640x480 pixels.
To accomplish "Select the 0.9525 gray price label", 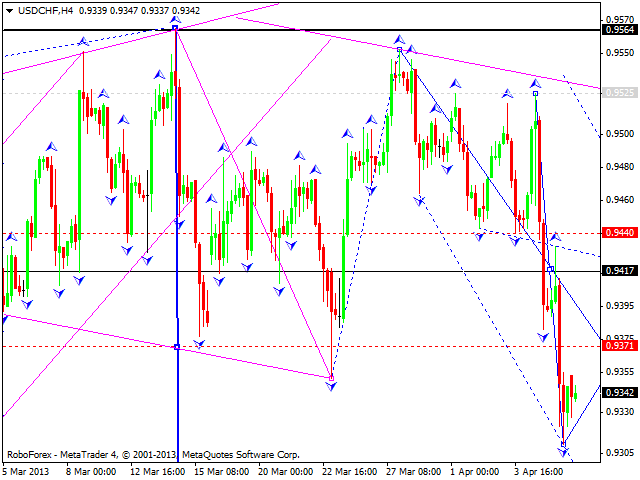I will (x=617, y=92).
